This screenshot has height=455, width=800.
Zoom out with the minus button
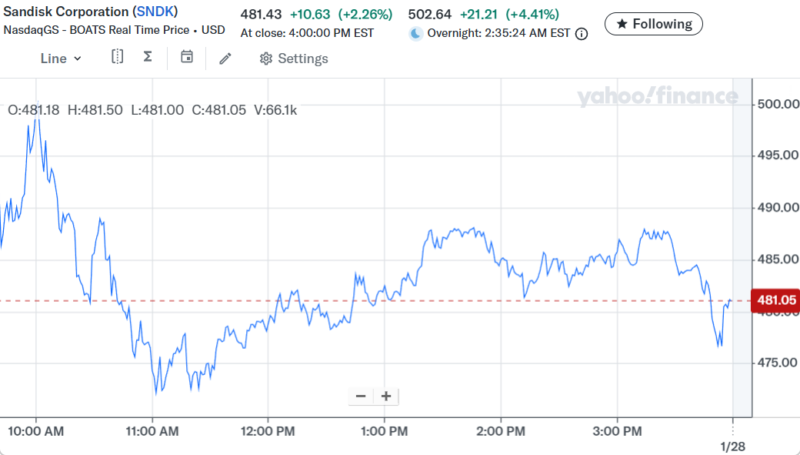pos(361,396)
